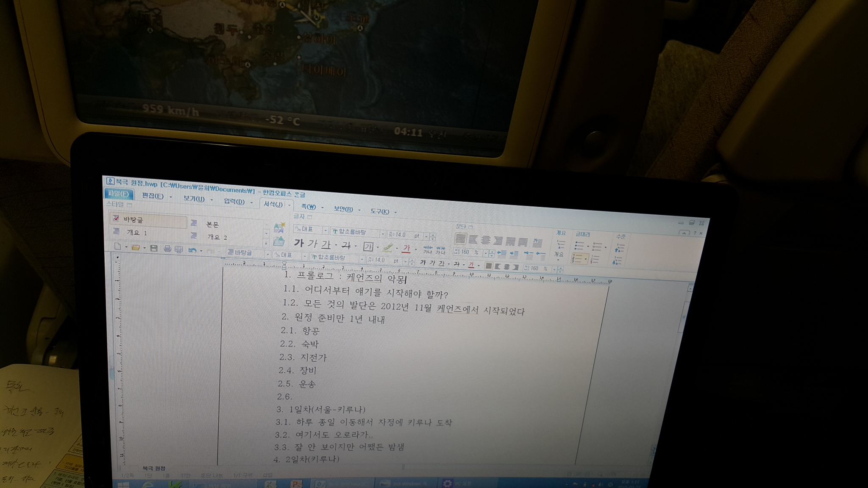Select the 본문 style
Image resolution: width=868 pixels, height=488 pixels.
point(212,225)
